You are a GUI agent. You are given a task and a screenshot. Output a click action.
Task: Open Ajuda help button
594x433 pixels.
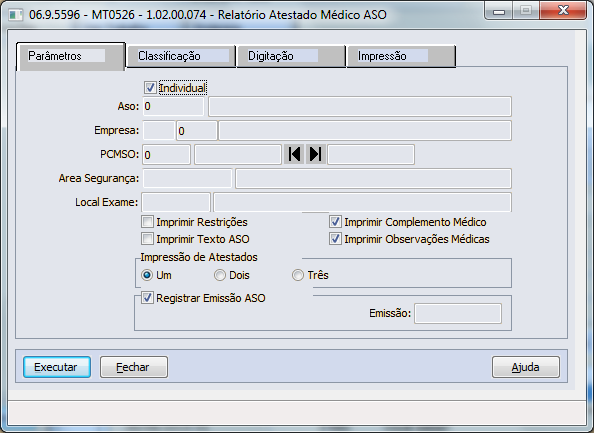click(x=526, y=367)
